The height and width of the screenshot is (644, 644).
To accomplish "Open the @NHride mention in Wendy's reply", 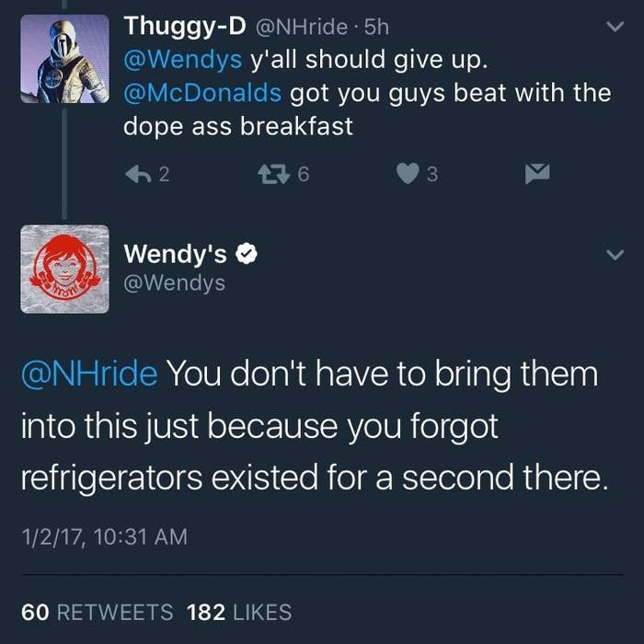I will click(89, 374).
